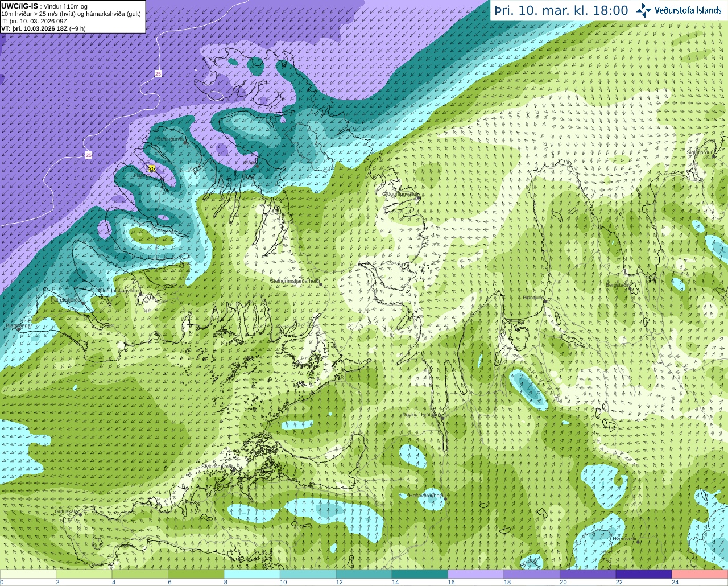
Task: Click the legend tick label 24
Action: click(675, 582)
